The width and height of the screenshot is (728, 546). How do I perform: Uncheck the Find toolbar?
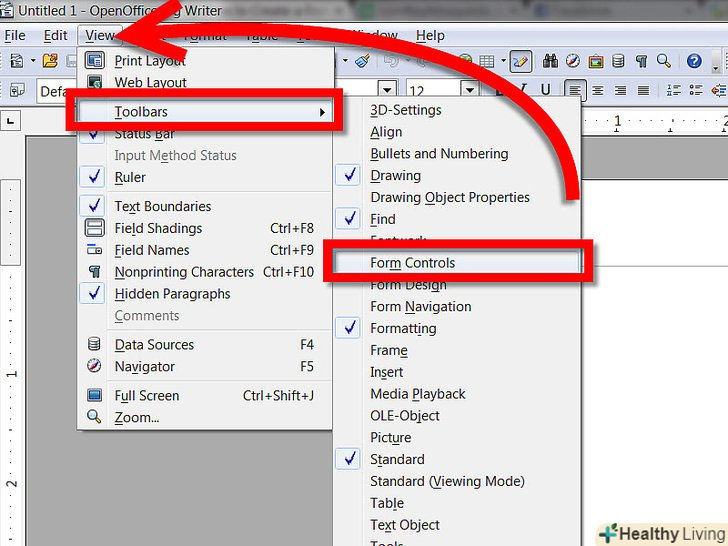[457, 219]
